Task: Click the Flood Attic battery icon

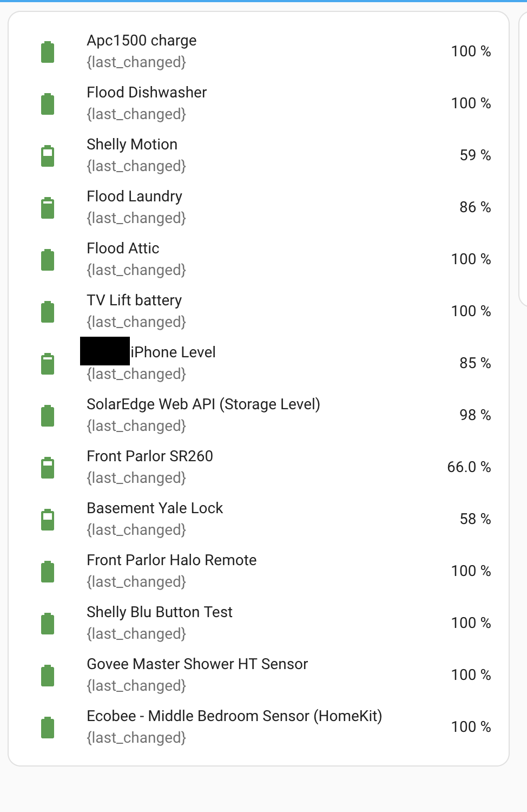Action: tap(49, 259)
